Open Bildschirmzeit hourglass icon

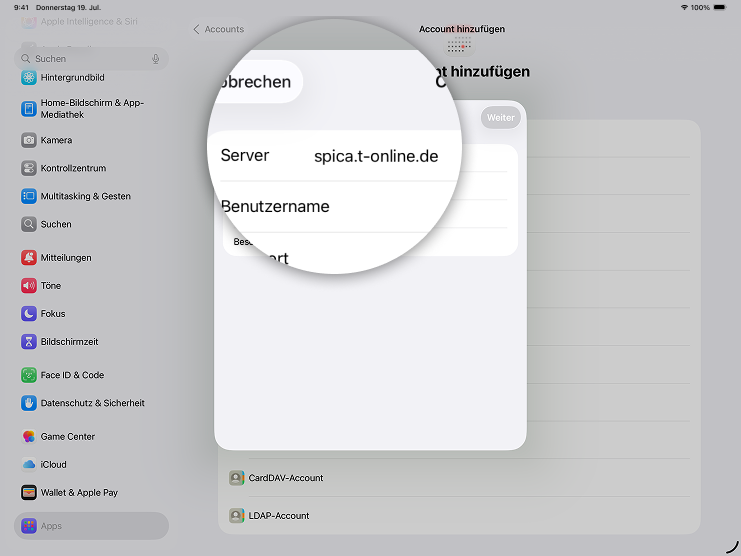[x=29, y=342]
